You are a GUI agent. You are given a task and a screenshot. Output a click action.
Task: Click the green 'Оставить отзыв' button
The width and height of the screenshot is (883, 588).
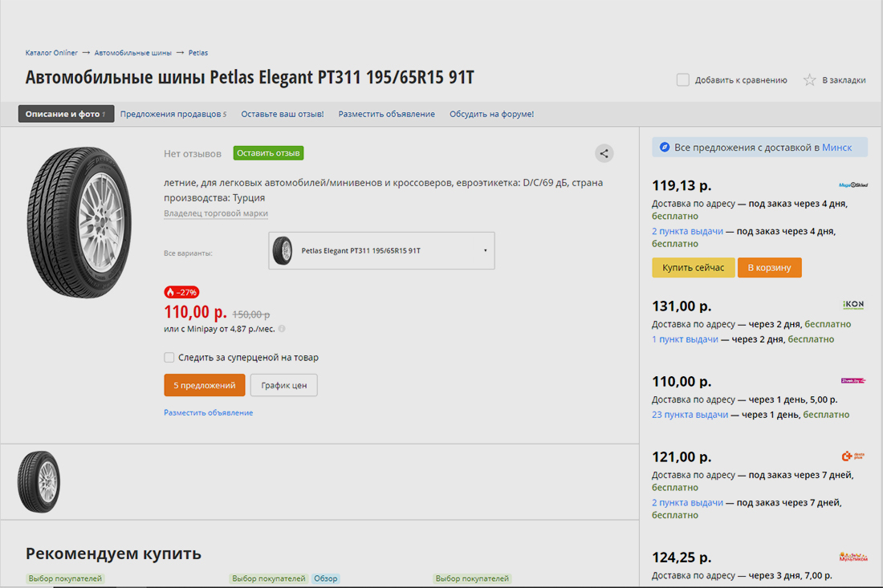point(268,153)
